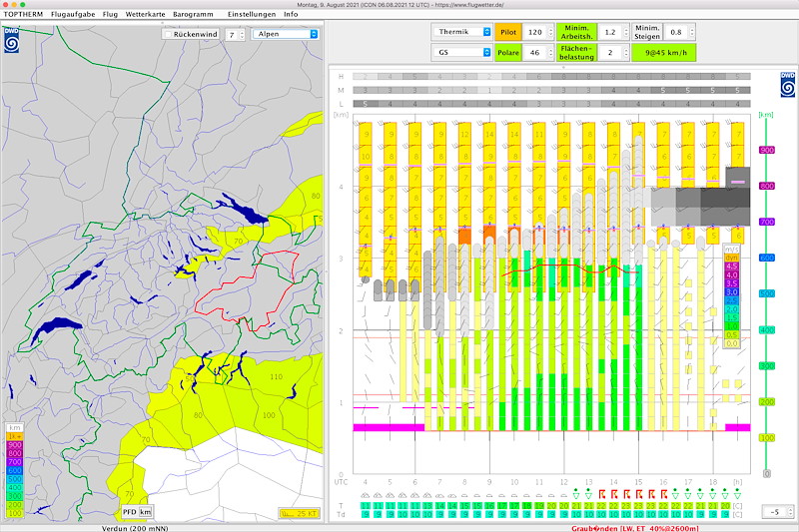This screenshot has height=532, width=799.
Task: Select the 900 swatch in map km legend
Action: coord(15,445)
